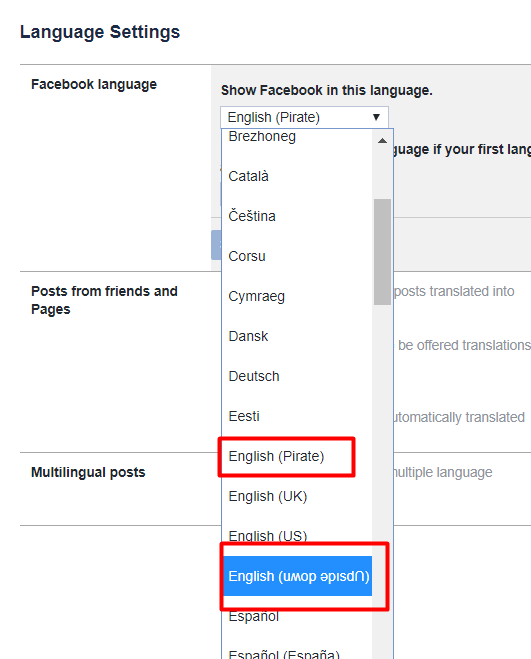The height and width of the screenshot is (659, 531).
Task: Click the scroll-up arrow of the language list
Action: tap(382, 141)
